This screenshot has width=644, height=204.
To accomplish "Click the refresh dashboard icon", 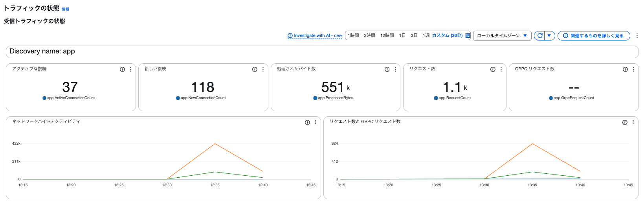I will pyautogui.click(x=540, y=35).
